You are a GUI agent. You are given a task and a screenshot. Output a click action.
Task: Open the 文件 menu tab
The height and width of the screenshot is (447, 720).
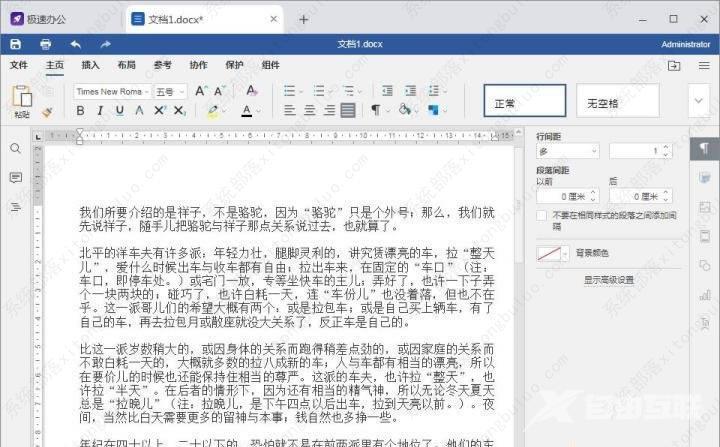pyautogui.click(x=19, y=65)
